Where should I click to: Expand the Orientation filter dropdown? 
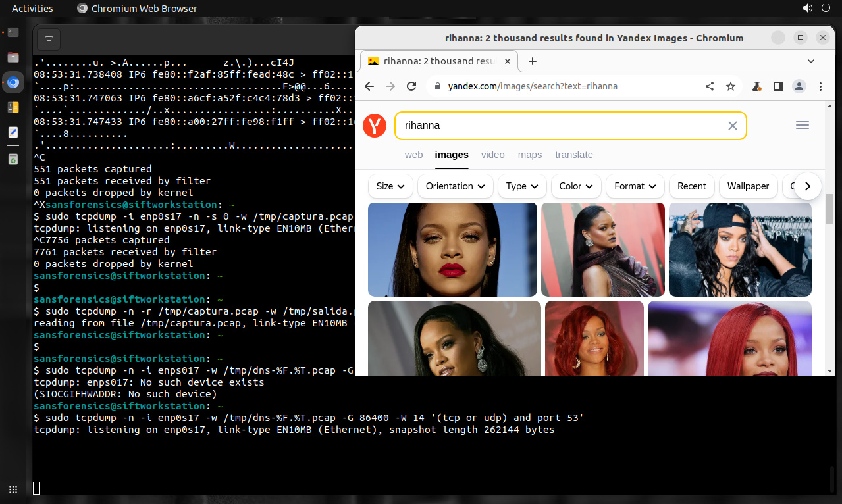456,186
